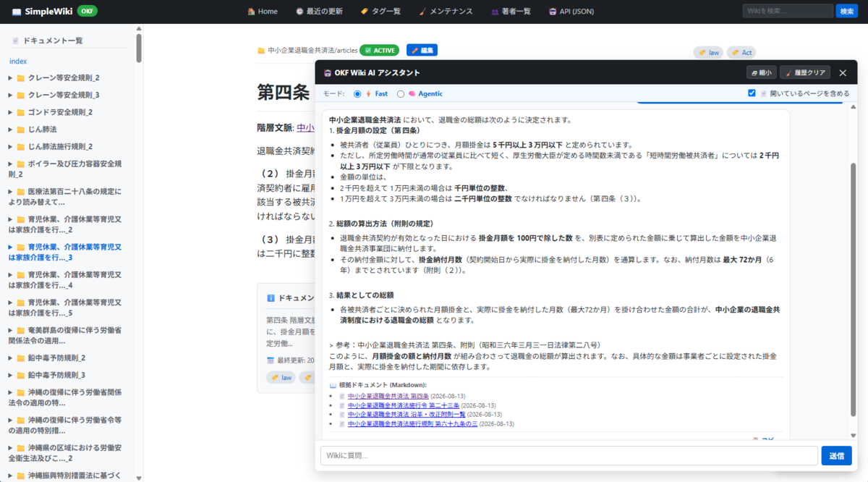Toggle the 開いているページを含める checkbox

pyautogui.click(x=752, y=93)
